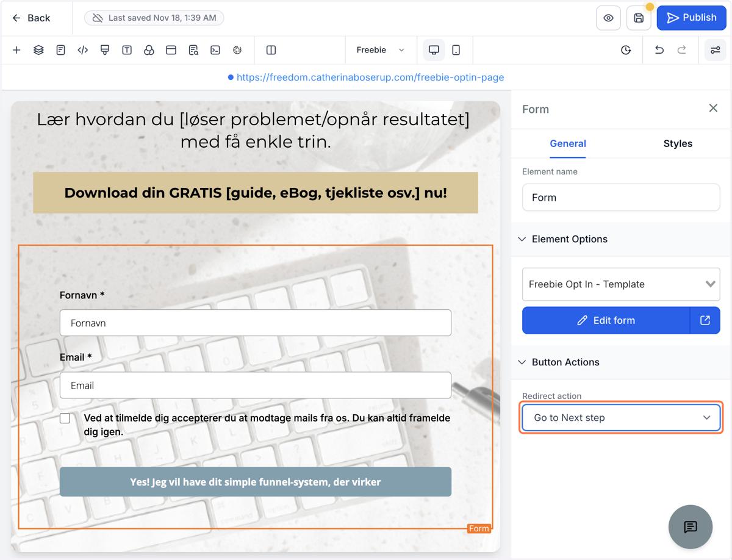Switch to the General tab
Screen dimensions: 732x560
[x=568, y=144]
